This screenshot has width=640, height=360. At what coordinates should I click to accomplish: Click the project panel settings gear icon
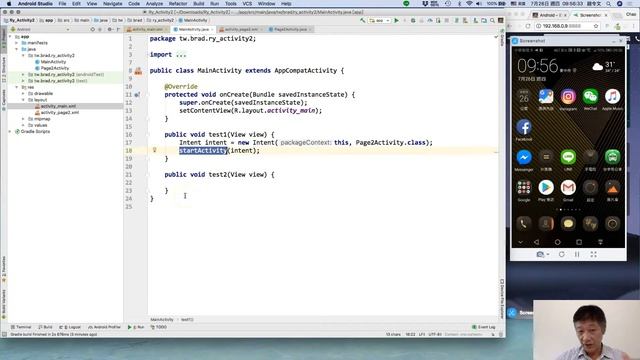(109, 29)
